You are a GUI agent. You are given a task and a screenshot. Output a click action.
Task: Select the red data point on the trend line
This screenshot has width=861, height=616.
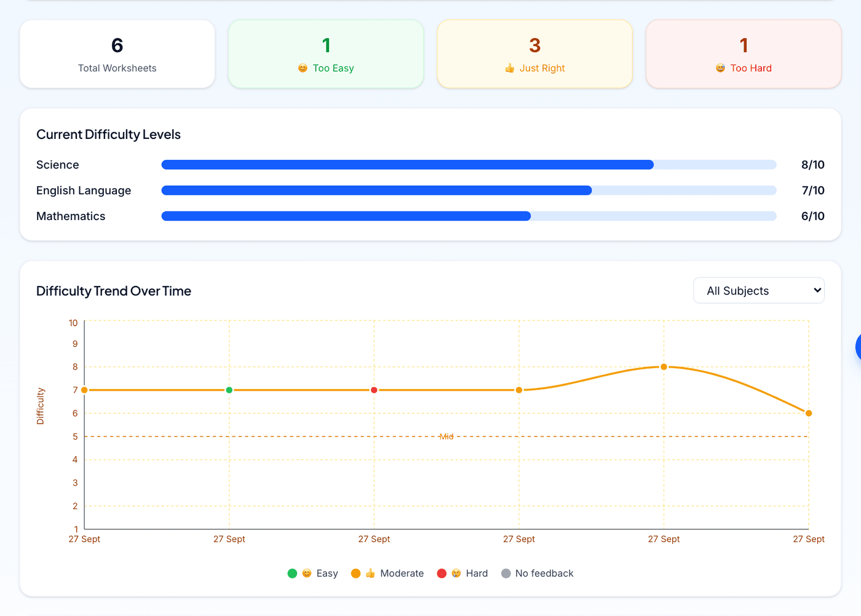tap(374, 390)
